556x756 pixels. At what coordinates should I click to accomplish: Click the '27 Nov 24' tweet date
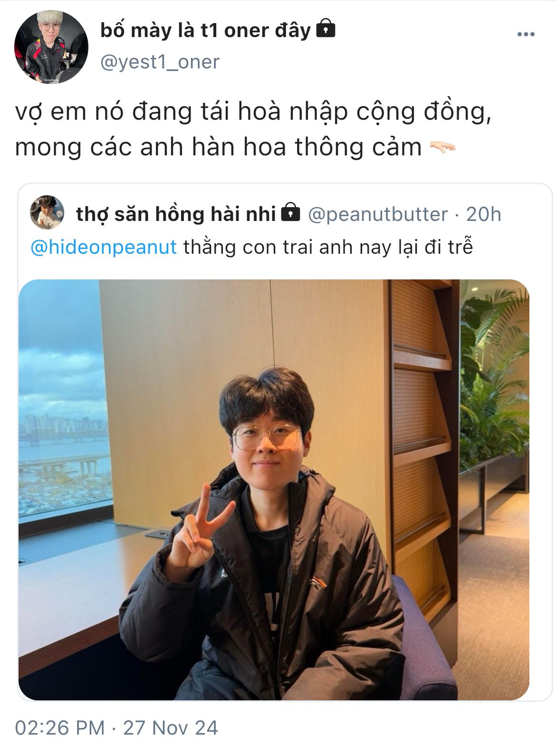click(x=171, y=727)
